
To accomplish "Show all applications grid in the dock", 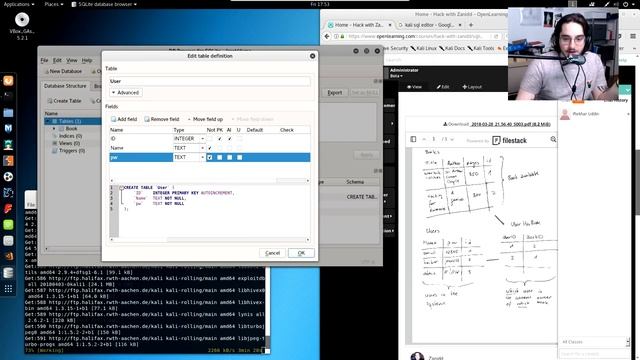I will 8,289.
